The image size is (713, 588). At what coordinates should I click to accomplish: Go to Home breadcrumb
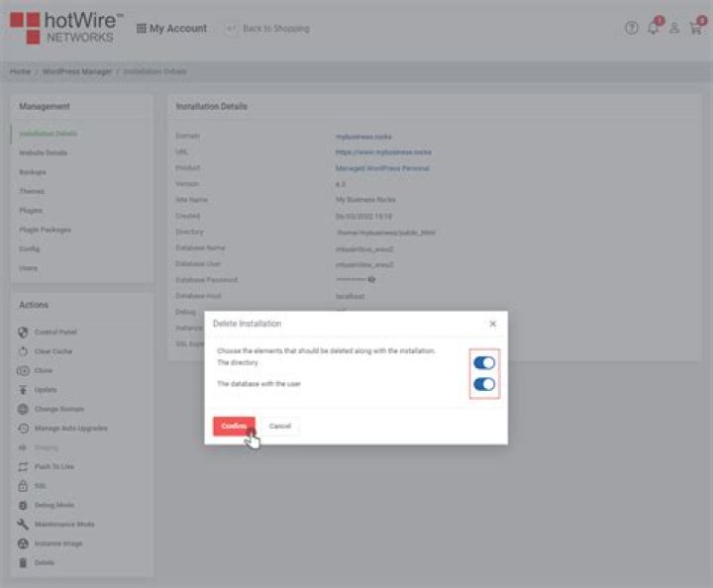(20, 71)
